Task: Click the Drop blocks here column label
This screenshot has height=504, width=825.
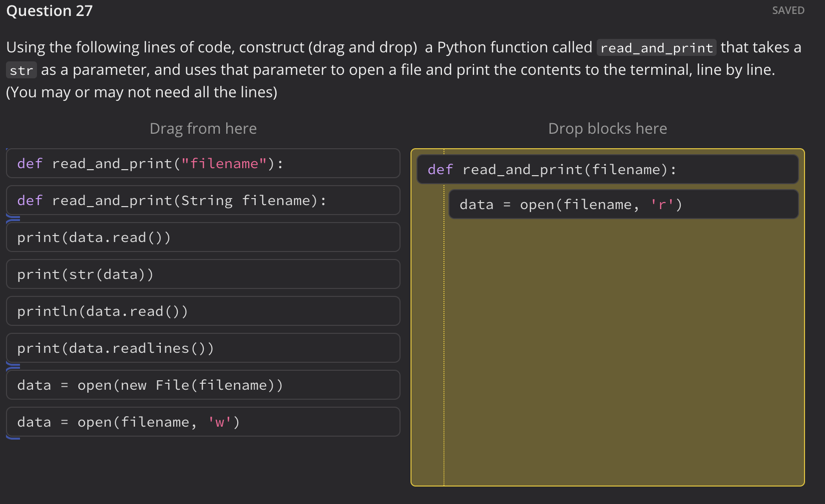Action: pyautogui.click(x=607, y=128)
